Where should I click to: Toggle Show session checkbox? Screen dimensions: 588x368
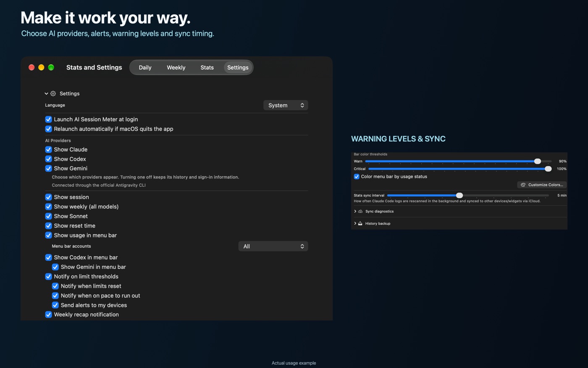48,197
